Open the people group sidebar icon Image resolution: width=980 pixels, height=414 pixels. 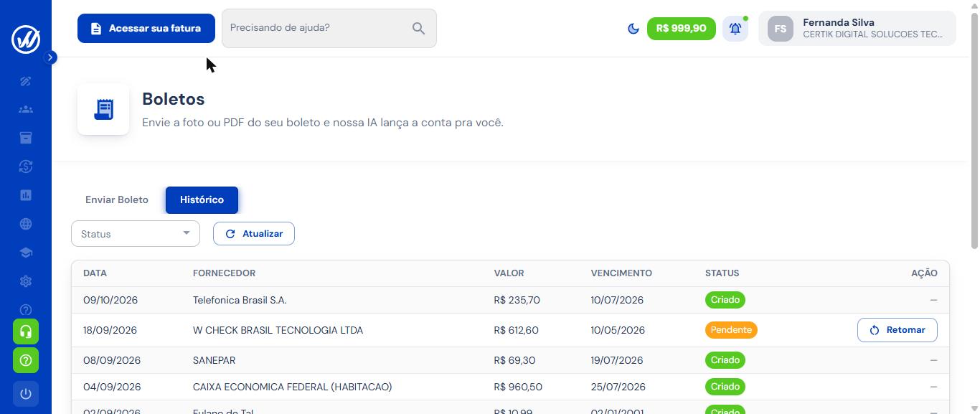click(26, 110)
